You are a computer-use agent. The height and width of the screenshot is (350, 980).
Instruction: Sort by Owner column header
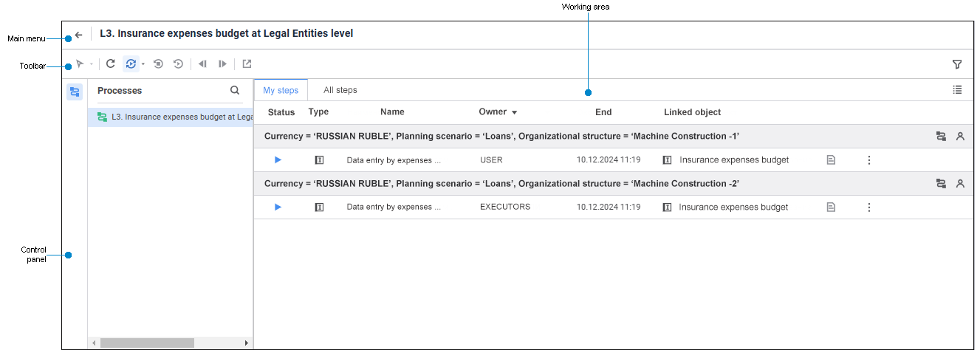pyautogui.click(x=493, y=112)
